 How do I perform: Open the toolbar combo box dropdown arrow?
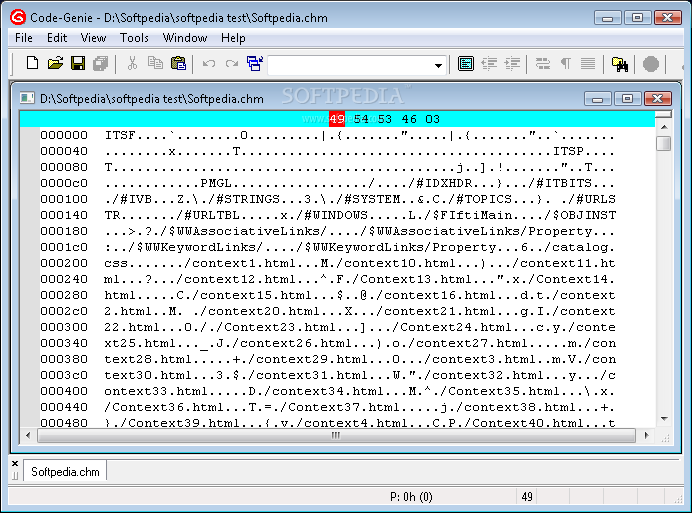tap(438, 65)
